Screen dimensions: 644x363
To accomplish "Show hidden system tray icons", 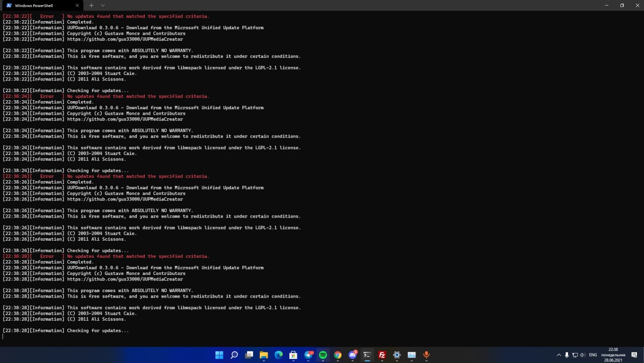I will pyautogui.click(x=558, y=355).
